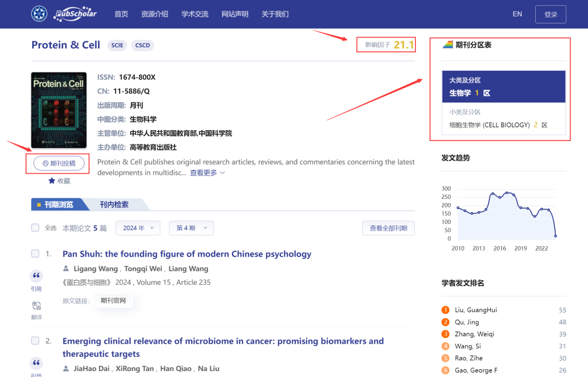The width and height of the screenshot is (588, 377).
Task: Click the 生物学 1 区 category box
Action: [x=504, y=87]
